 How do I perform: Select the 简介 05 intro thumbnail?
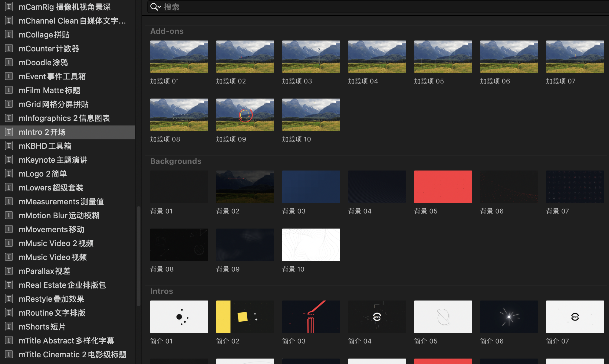point(443,317)
